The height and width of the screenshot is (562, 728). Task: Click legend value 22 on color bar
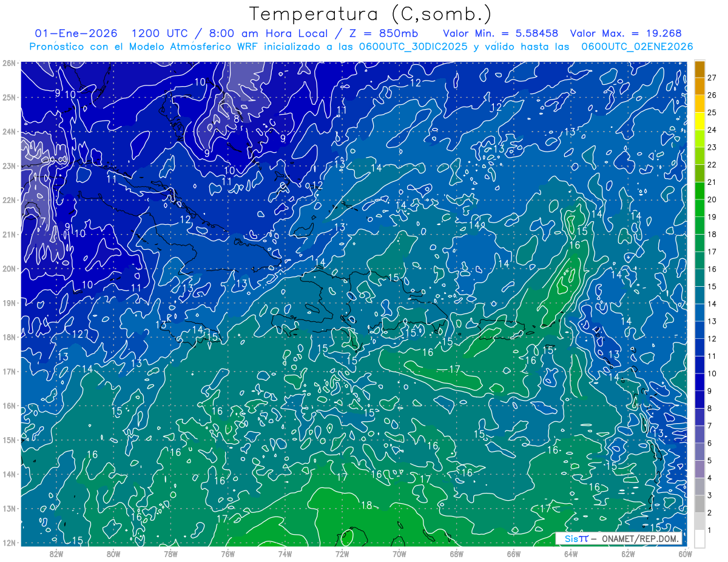click(712, 164)
